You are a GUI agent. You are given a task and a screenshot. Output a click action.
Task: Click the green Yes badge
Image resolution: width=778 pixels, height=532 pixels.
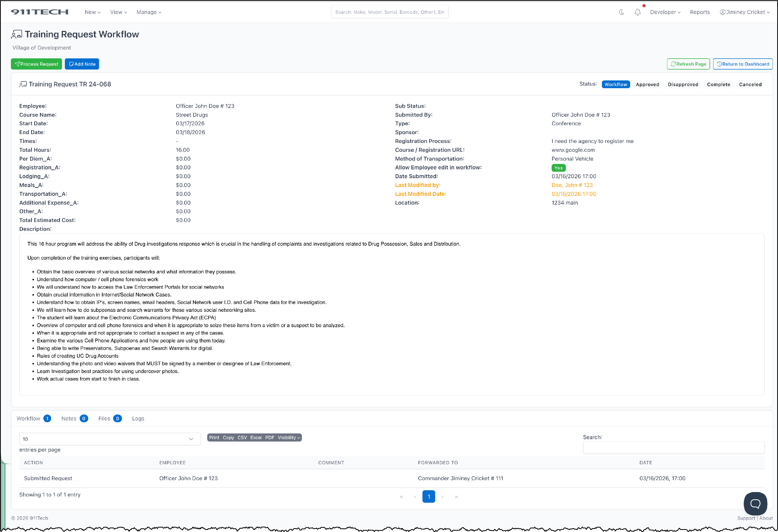tap(558, 168)
